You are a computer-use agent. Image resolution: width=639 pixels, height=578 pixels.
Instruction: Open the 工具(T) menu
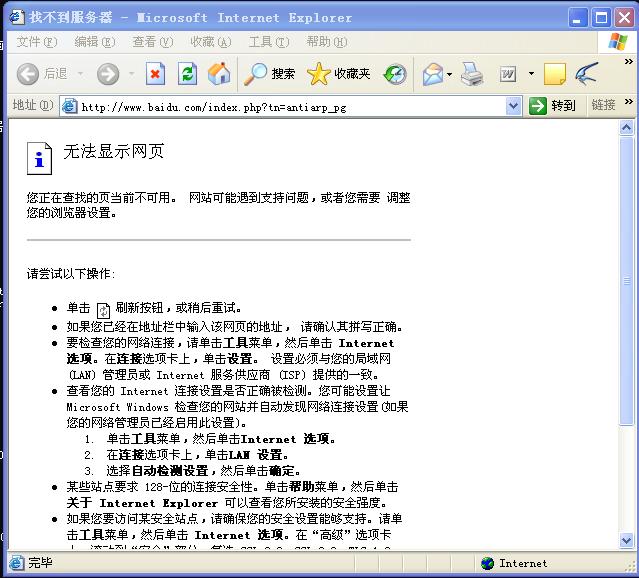(x=269, y=42)
